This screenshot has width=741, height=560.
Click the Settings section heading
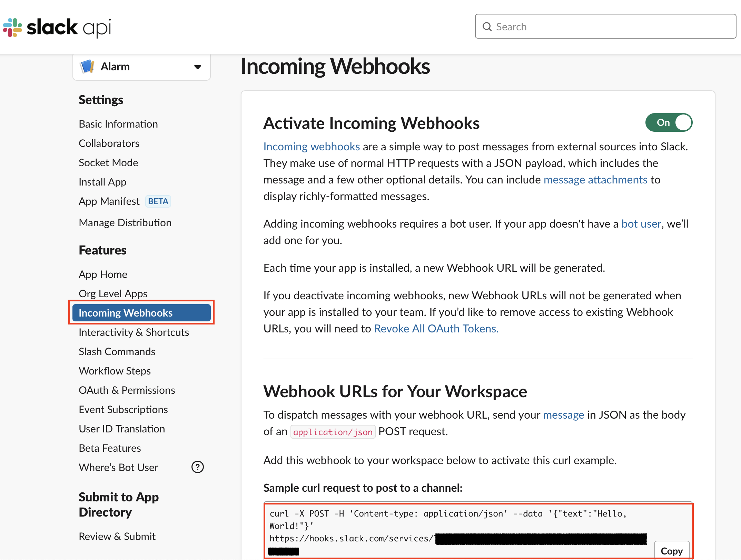tap(101, 100)
